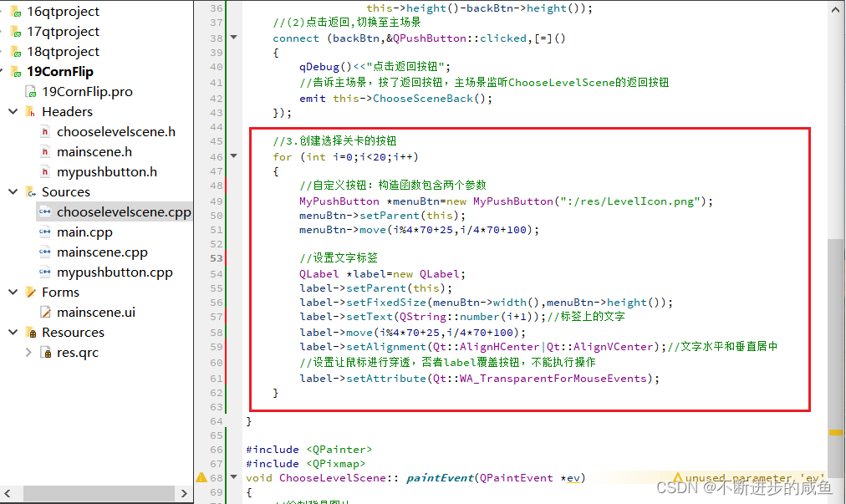Viewport: 846px width, 504px height.
Task: Place cursor on the QPushButton::clicked text
Action: (460, 38)
